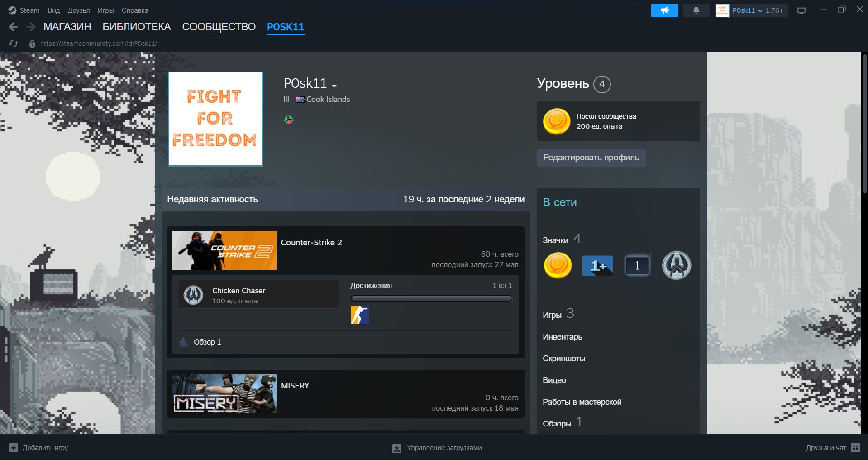The image size is (868, 460).
Task: Click the Редактировать профиль button
Action: (x=591, y=158)
